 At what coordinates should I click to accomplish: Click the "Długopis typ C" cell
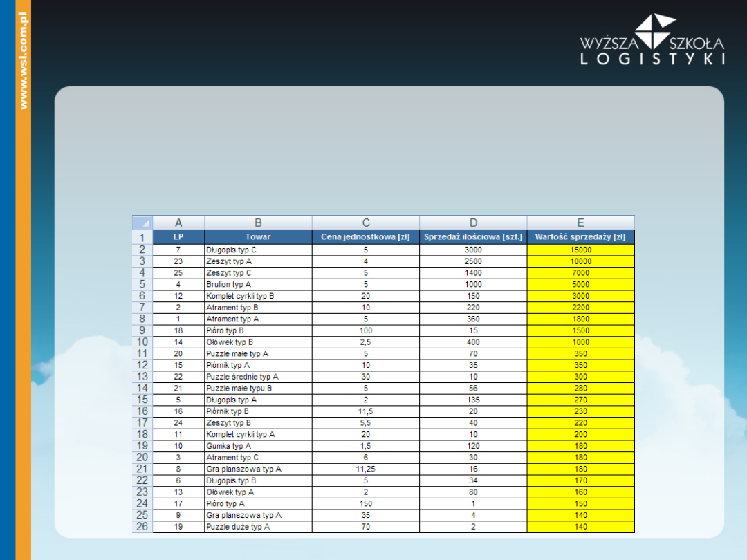258,250
